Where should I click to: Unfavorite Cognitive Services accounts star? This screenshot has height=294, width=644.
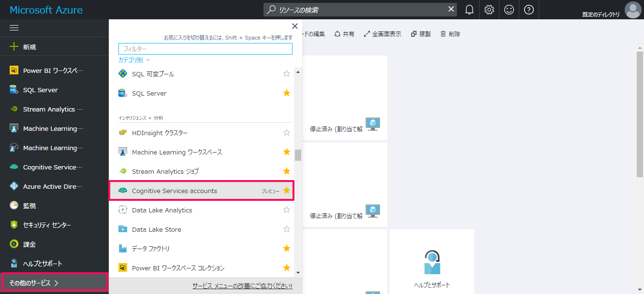click(x=287, y=191)
